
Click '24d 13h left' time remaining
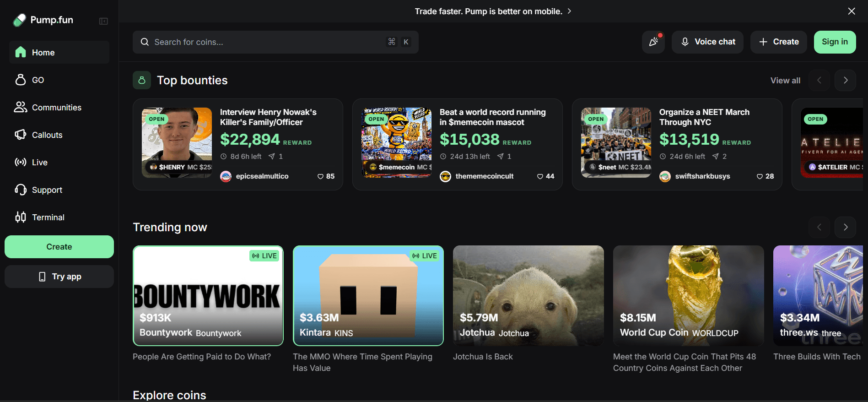click(470, 157)
